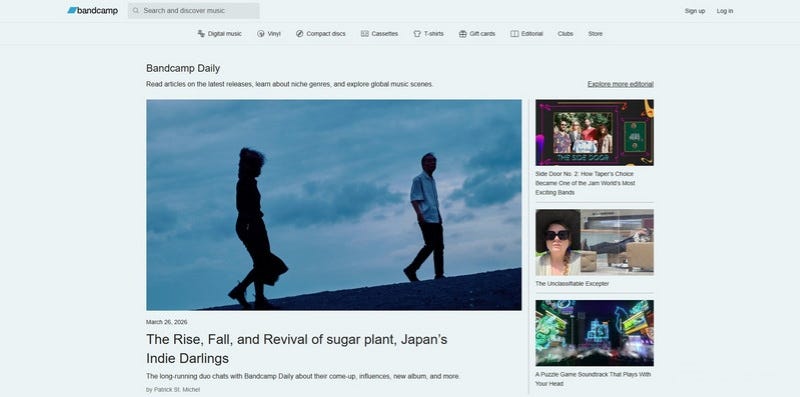The image size is (800, 397).
Task: Click the search magnifier icon
Action: [x=136, y=11]
